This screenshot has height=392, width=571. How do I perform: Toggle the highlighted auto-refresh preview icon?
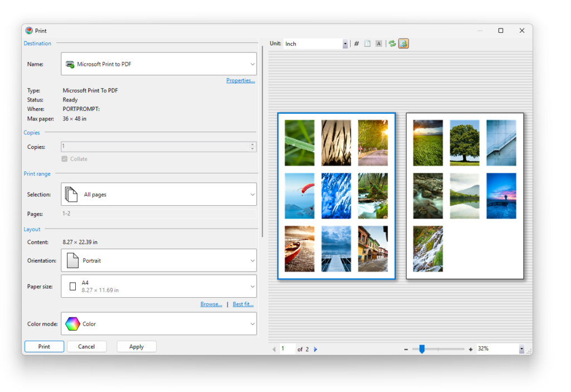(403, 43)
